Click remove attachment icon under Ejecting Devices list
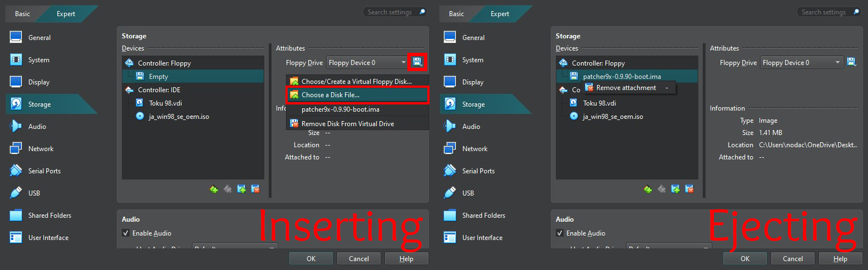 (689, 189)
